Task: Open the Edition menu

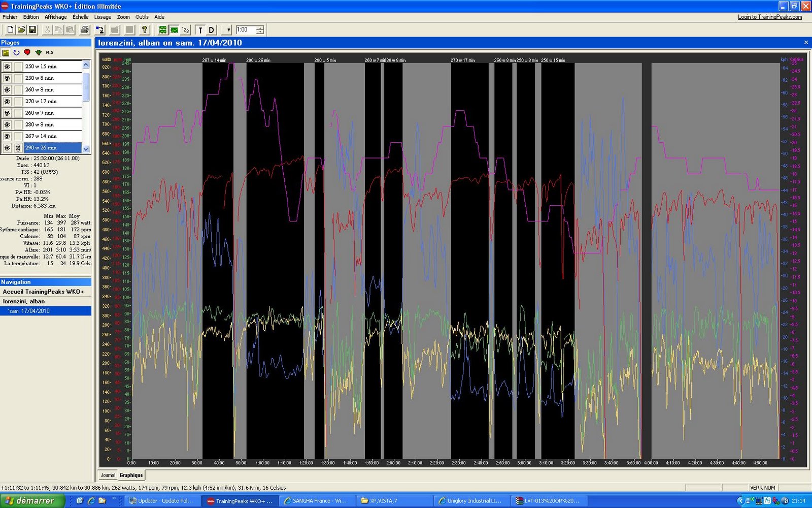Action: (x=31, y=17)
